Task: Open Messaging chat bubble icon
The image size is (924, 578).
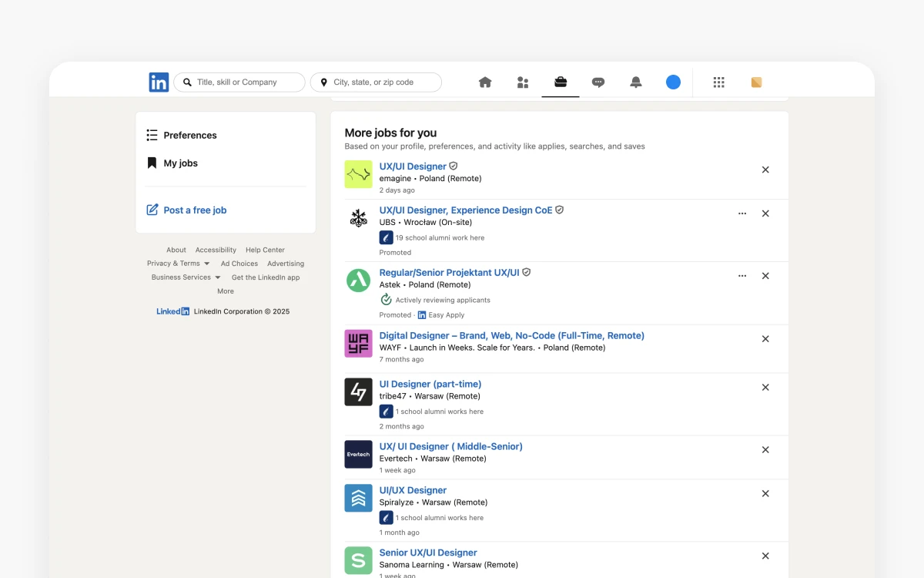Action: 598,82
